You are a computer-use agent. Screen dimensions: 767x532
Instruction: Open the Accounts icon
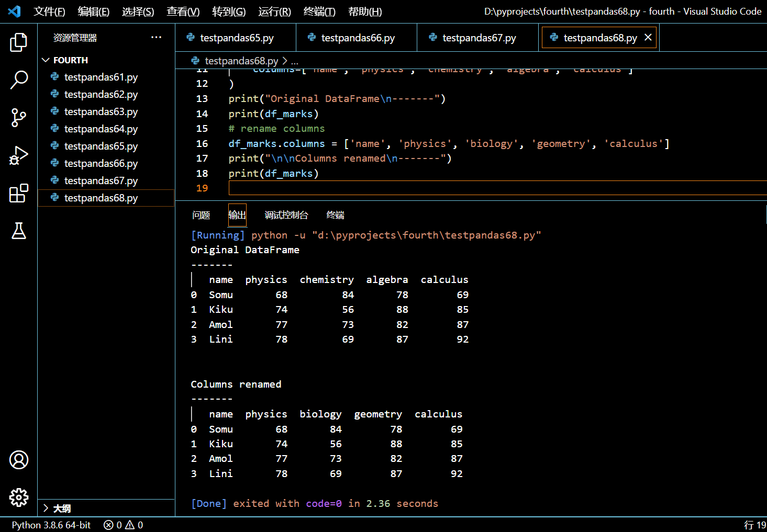[19, 460]
